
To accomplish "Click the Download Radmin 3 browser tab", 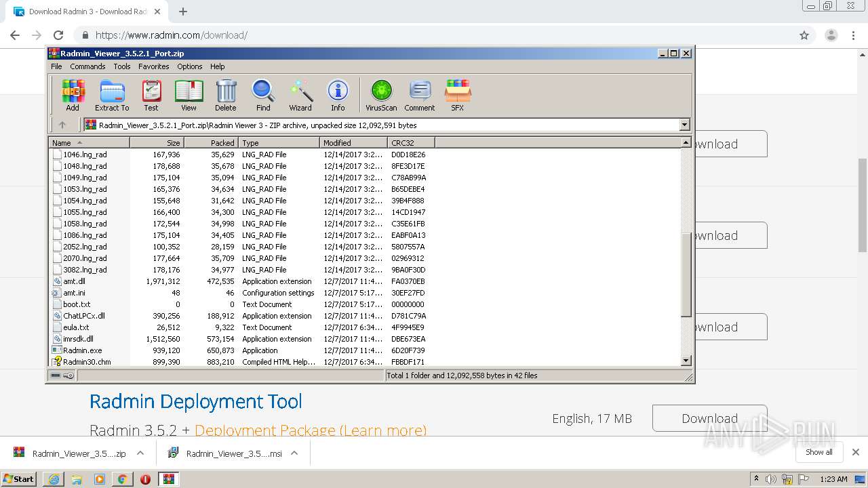I will coord(87,12).
